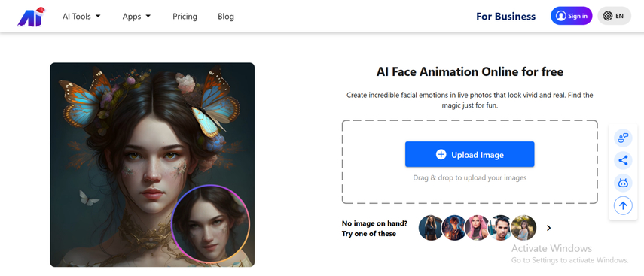Select the outdoor woman sample photo
This screenshot has height=276, width=644.
(523, 228)
